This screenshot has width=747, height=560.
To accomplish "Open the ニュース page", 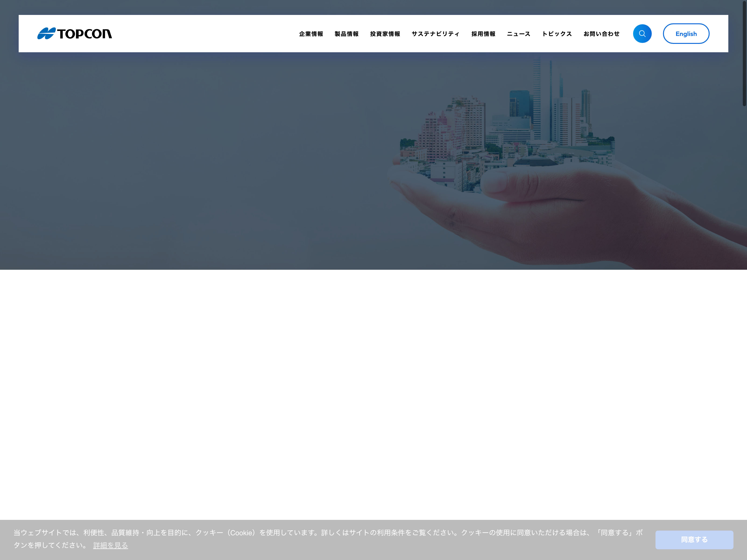I will coord(518,34).
